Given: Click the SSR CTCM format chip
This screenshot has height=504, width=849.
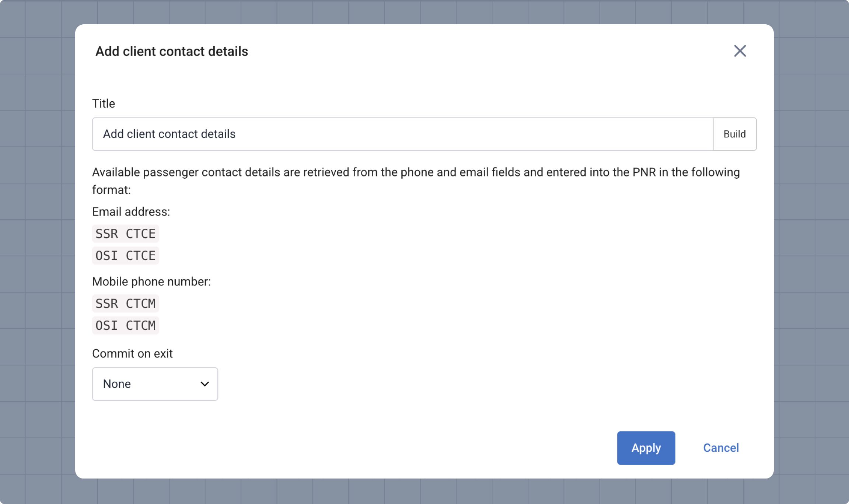Looking at the screenshot, I should (125, 303).
